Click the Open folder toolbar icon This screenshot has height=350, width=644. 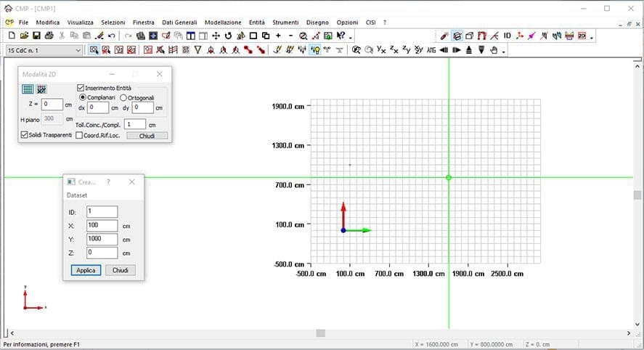[x=24, y=36]
